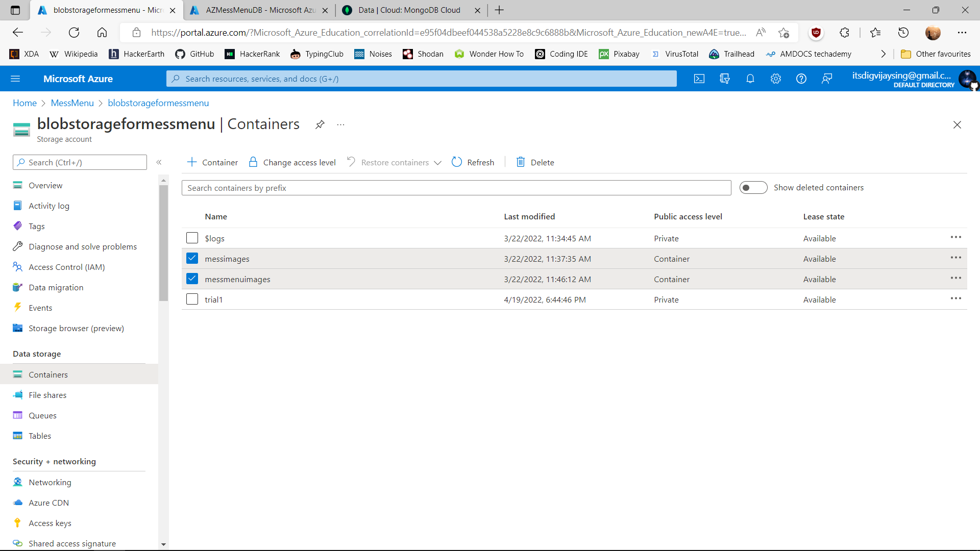Screen dimensions: 980x551
Task: Open the ellipsis menu for messmenuimages
Action: (956, 278)
